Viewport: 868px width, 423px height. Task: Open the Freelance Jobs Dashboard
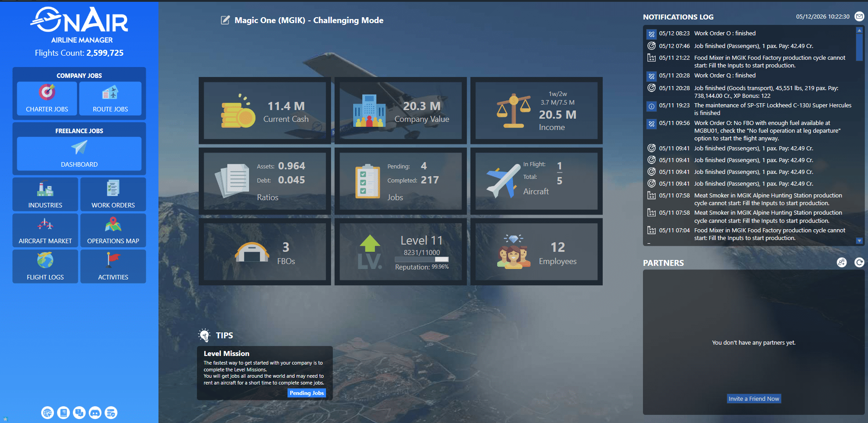[79, 154]
